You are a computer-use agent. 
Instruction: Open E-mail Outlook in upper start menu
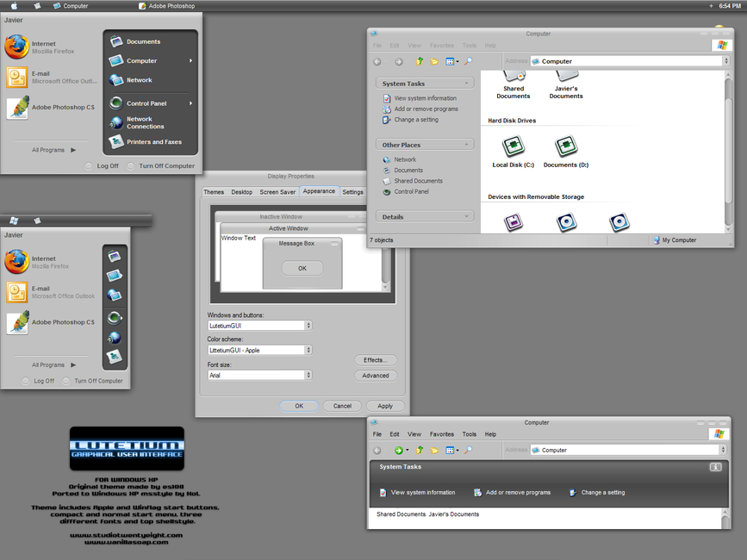point(52,78)
